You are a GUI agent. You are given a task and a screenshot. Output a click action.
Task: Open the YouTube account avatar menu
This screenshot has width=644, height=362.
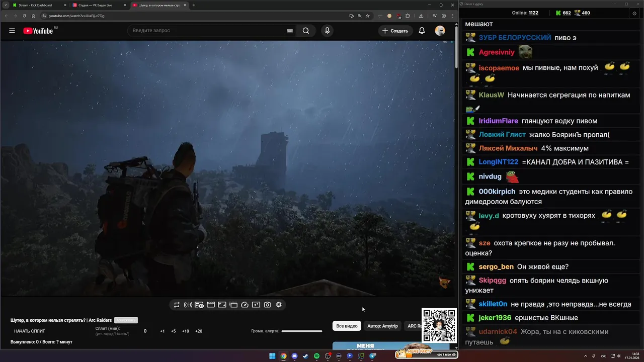tap(440, 31)
